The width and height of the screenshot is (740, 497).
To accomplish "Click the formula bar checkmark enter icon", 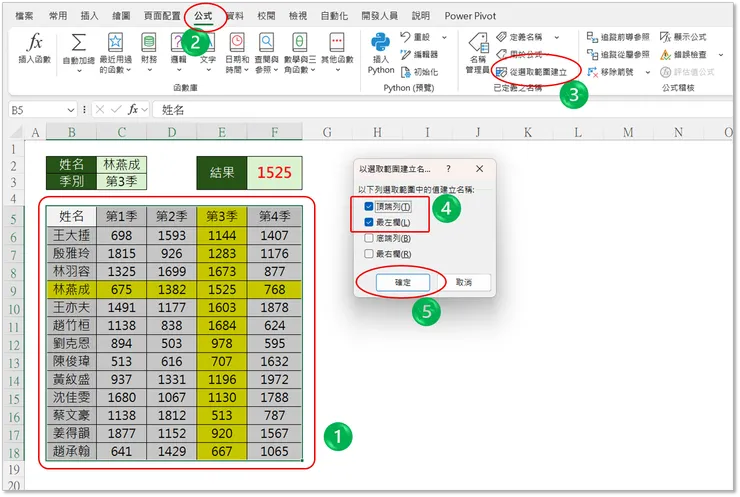I will (116, 110).
